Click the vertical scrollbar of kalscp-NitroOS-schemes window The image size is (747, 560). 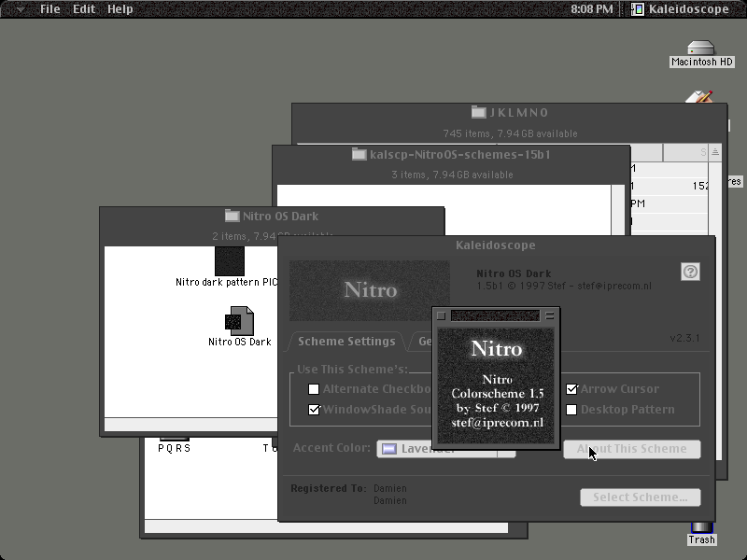618,209
